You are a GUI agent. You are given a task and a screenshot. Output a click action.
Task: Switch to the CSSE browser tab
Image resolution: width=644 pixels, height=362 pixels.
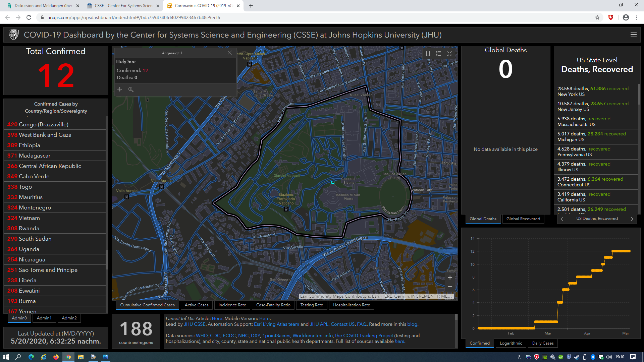(123, 6)
